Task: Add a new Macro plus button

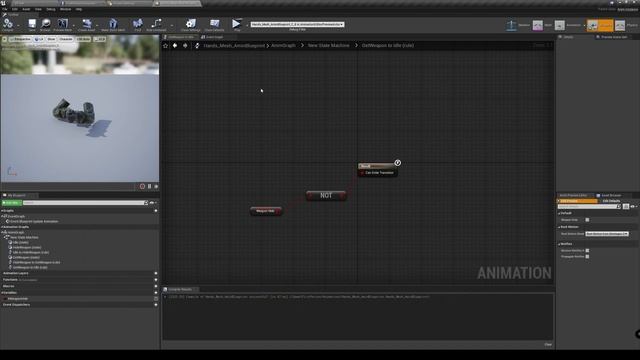Action: pos(156,286)
